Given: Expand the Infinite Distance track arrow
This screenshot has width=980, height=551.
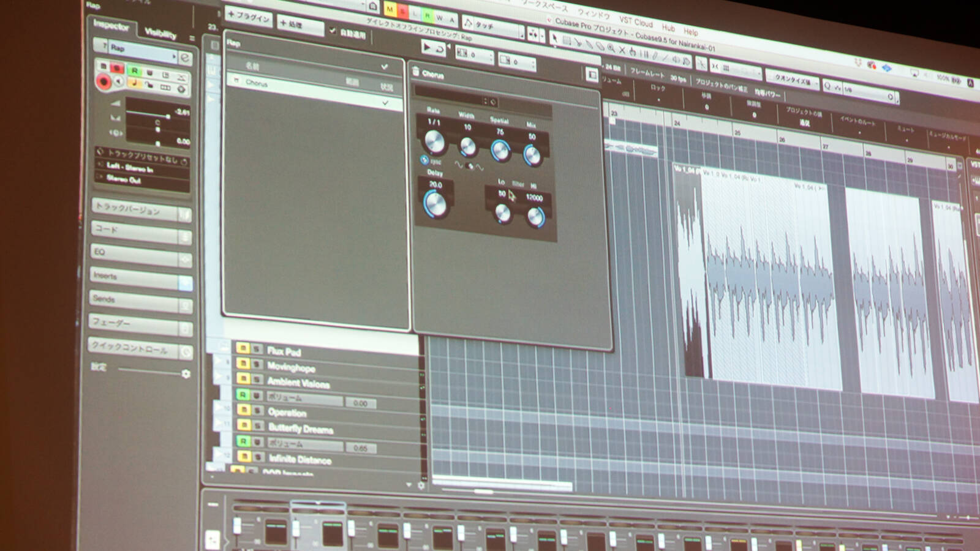Looking at the screenshot, I should point(219,453).
